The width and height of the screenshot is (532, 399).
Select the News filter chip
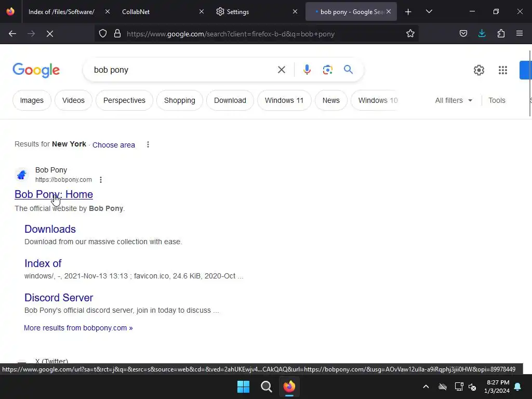point(331,100)
